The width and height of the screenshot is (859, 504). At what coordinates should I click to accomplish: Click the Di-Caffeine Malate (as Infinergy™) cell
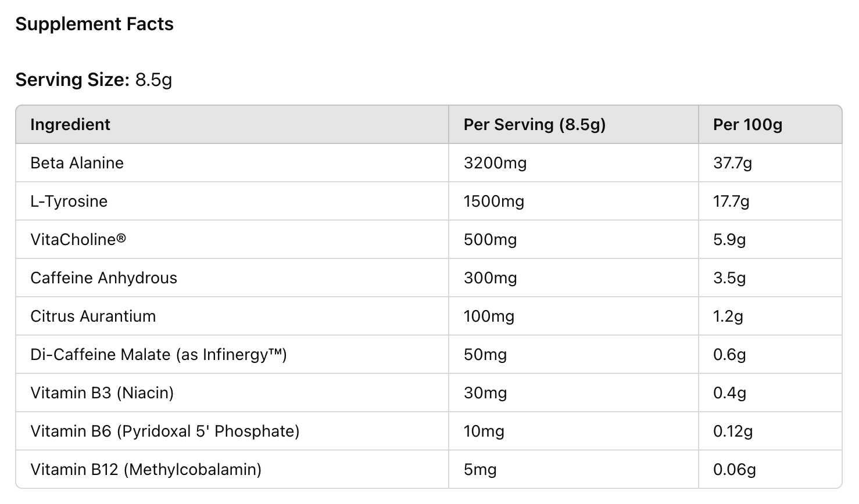point(159,355)
